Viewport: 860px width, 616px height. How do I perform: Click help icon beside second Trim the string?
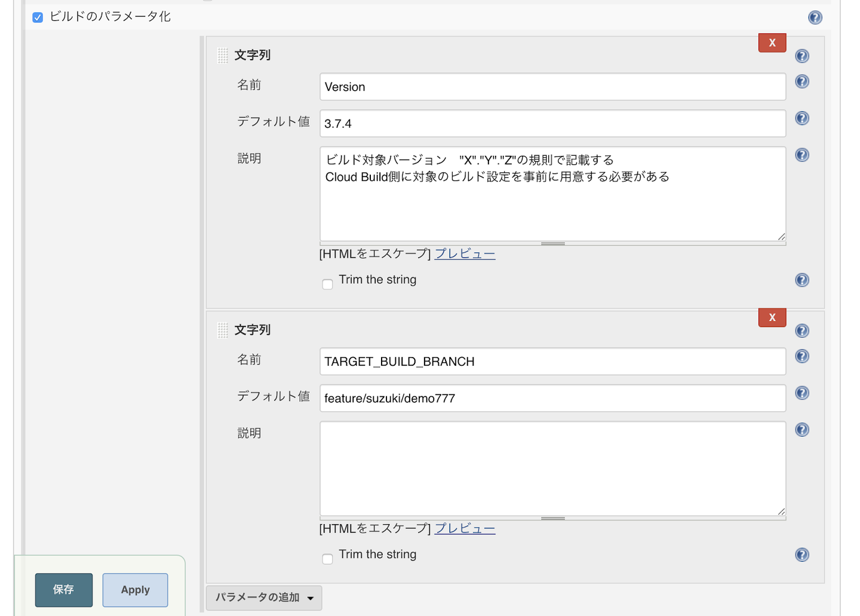click(x=802, y=555)
